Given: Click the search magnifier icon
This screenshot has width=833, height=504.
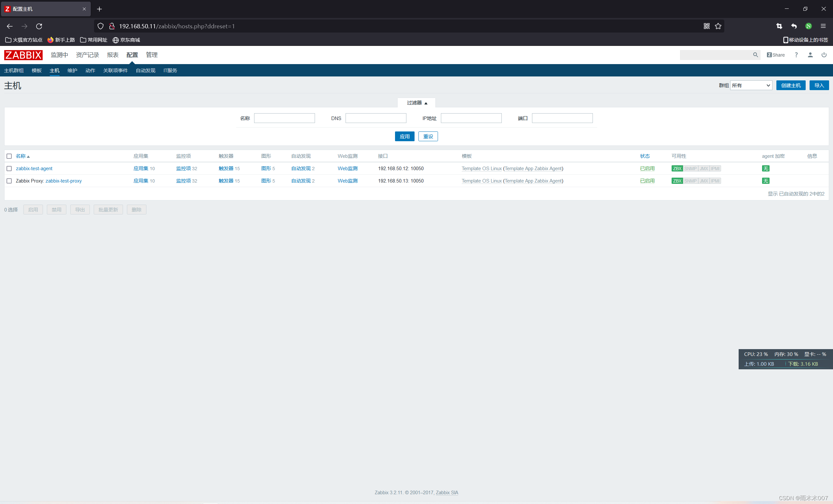Looking at the screenshot, I should coord(755,55).
